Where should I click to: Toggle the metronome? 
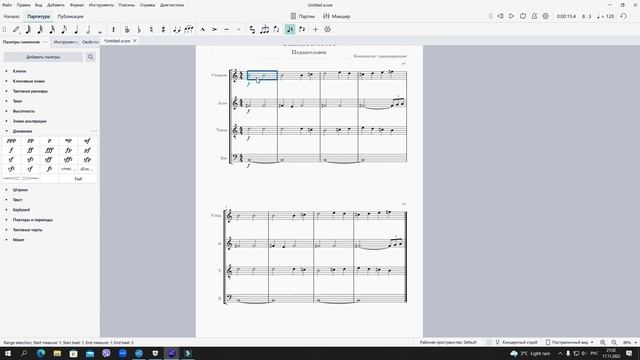534,16
